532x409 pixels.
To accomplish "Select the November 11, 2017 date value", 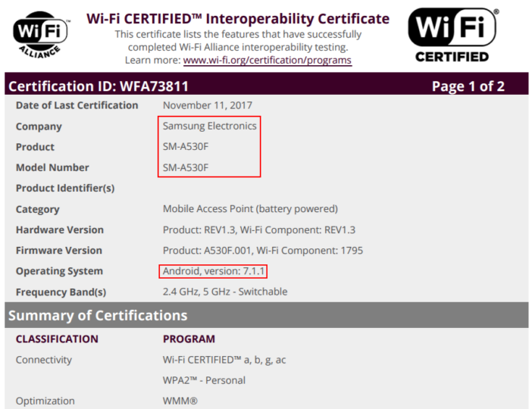I will [208, 105].
